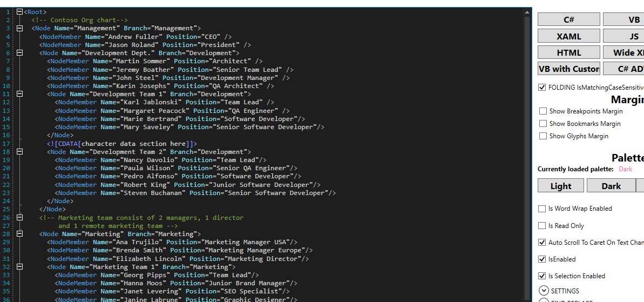The width and height of the screenshot is (644, 302).
Task: Collapse the Development Team 1 fold marker
Action: [19, 94]
